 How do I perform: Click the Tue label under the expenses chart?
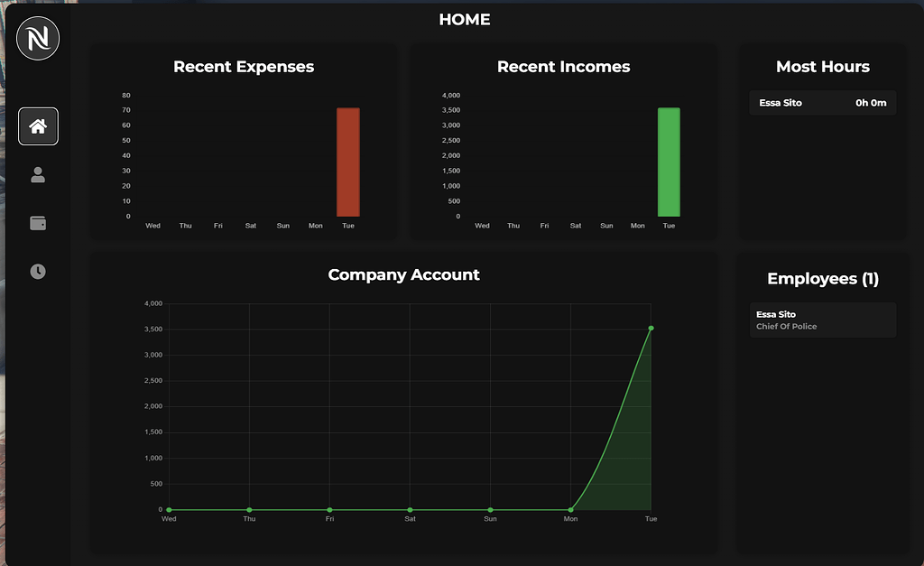[x=348, y=226]
